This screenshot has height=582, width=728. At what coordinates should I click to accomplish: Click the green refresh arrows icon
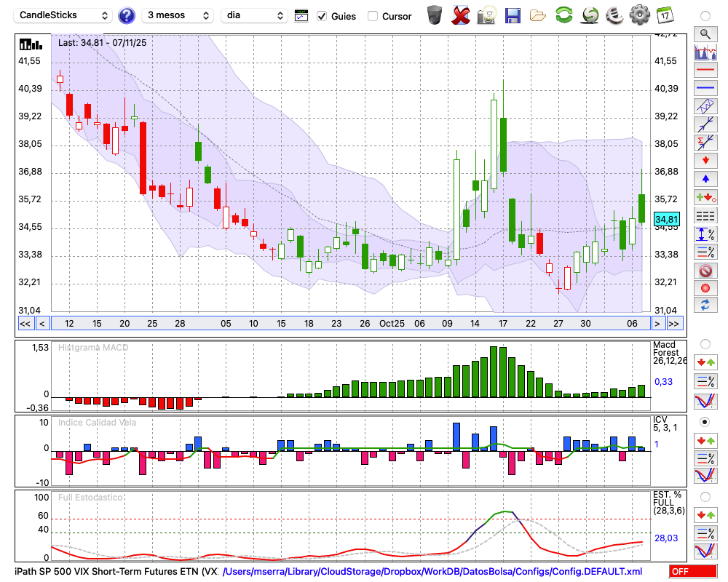pyautogui.click(x=563, y=15)
